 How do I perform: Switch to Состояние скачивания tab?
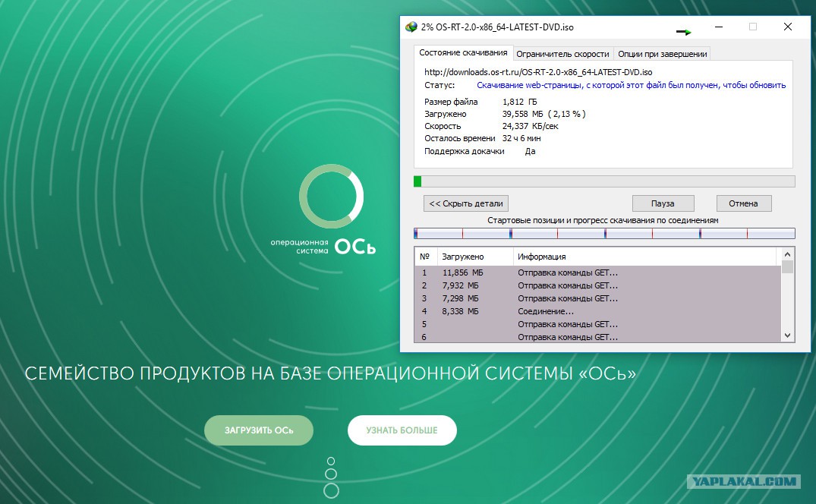click(x=463, y=53)
